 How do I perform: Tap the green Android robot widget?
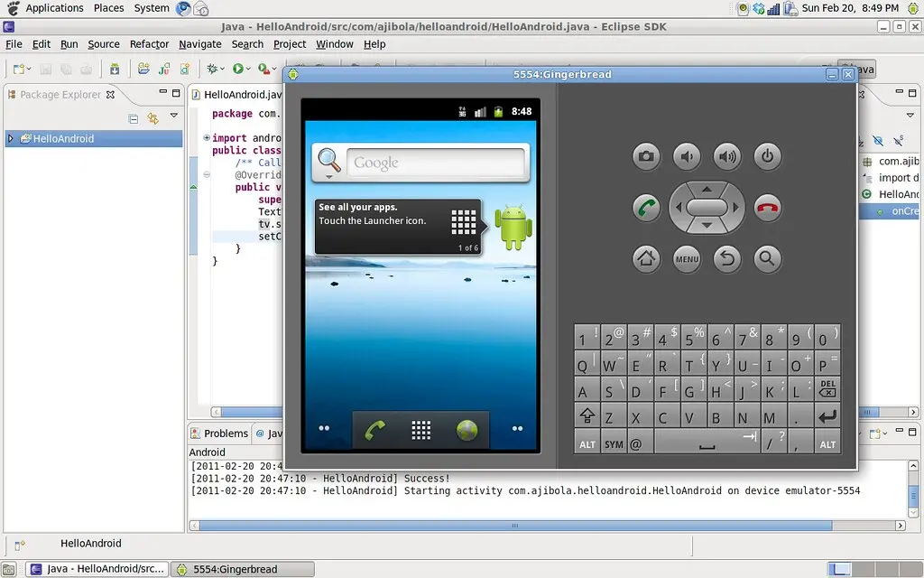(513, 227)
